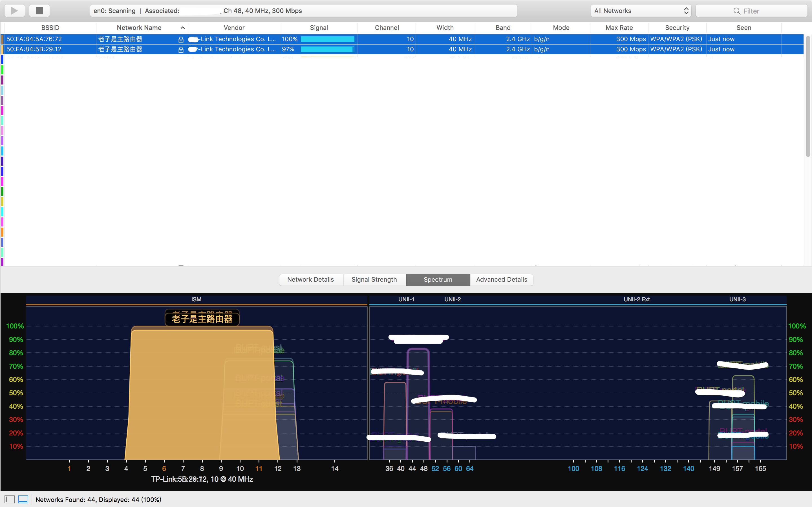Switch to Network Details tab
Screen dimensions: 812x507
coord(310,280)
